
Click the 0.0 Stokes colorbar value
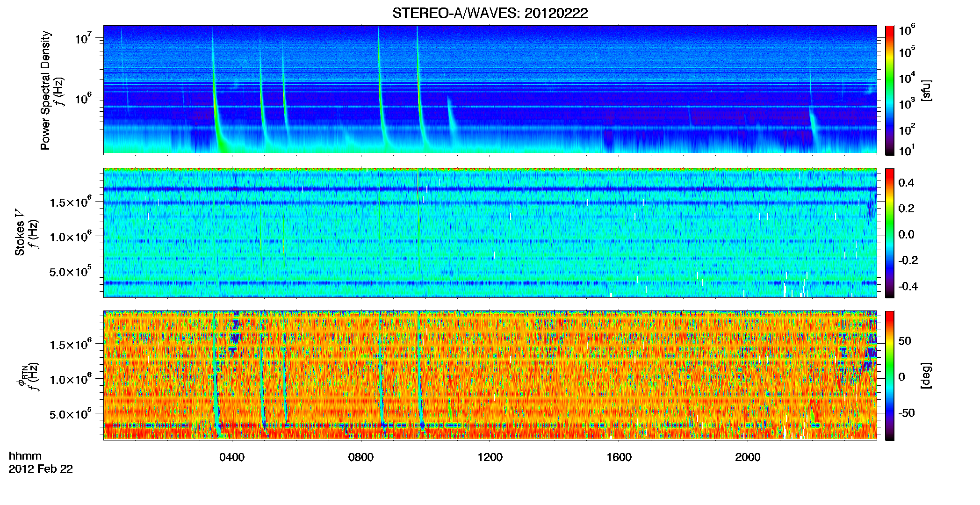(x=907, y=234)
